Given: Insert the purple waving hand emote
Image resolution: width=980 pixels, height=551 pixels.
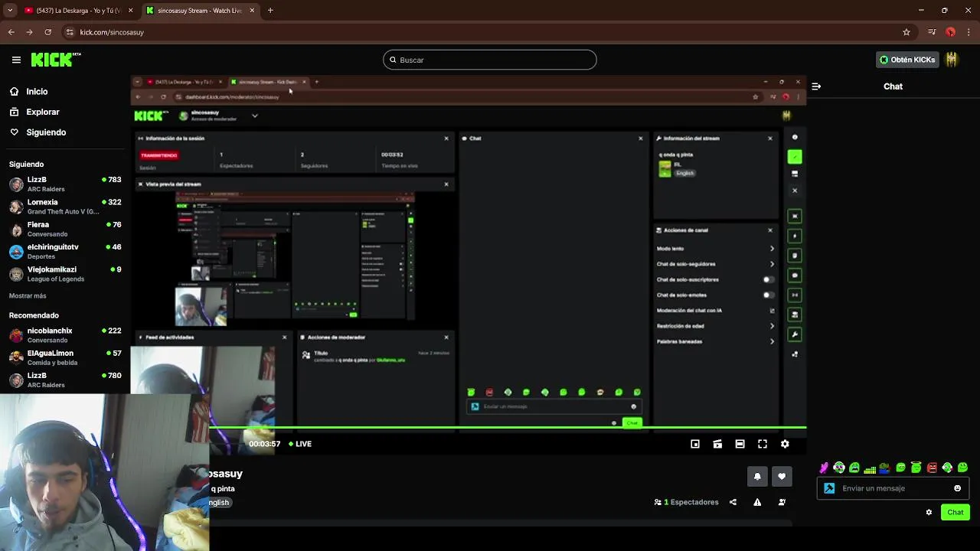Looking at the screenshot, I should pos(824,468).
